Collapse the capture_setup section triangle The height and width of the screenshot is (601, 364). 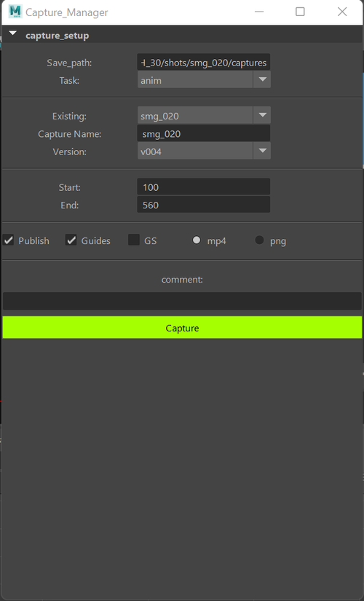pos(12,34)
